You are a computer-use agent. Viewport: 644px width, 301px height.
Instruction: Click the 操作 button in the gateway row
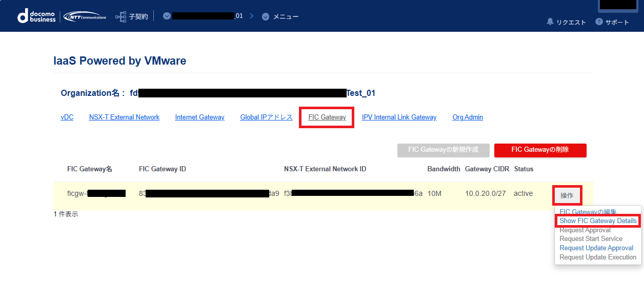(x=567, y=196)
